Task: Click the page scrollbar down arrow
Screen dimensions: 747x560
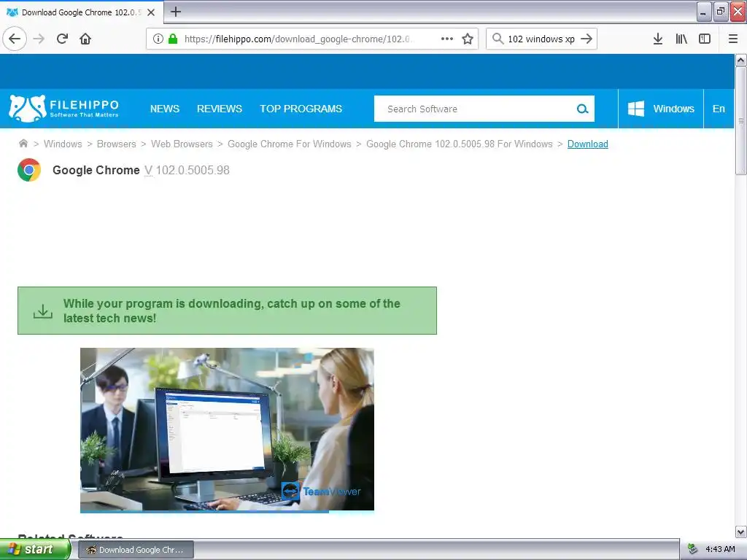Action: (x=741, y=532)
